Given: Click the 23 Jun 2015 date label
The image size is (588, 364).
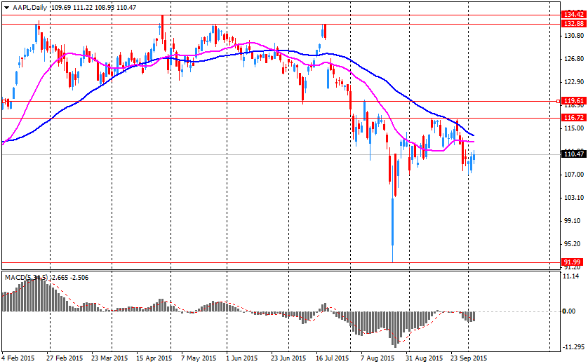Looking at the screenshot, I should pyautogui.click(x=288, y=358).
